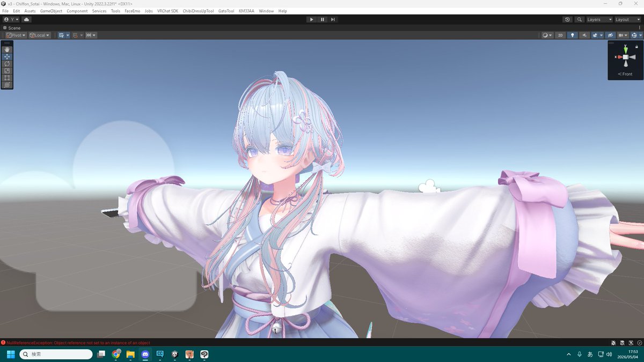Open the Layers dropdown
The height and width of the screenshot is (362, 644).
(x=598, y=19)
